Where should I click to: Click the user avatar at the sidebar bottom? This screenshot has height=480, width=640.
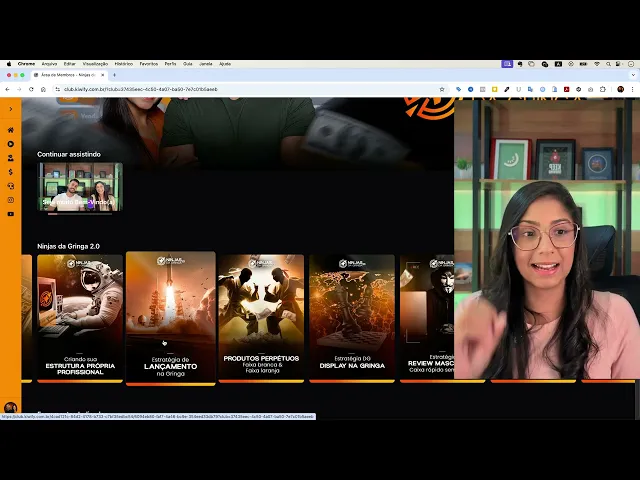10,407
